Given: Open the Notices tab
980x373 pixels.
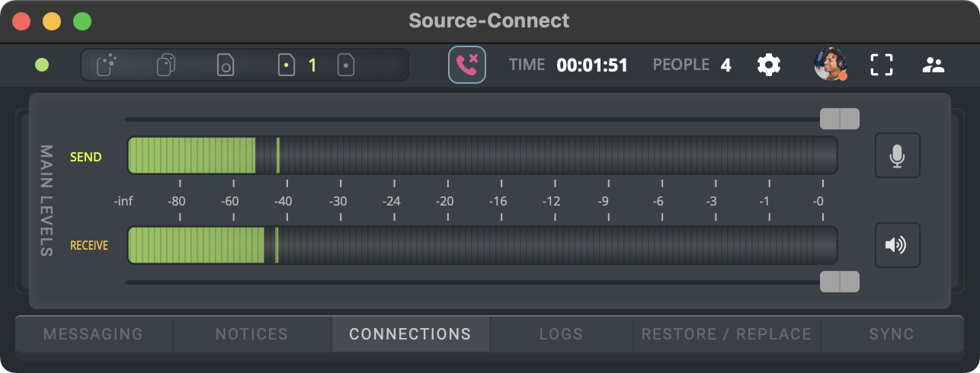Looking at the screenshot, I should (x=251, y=334).
